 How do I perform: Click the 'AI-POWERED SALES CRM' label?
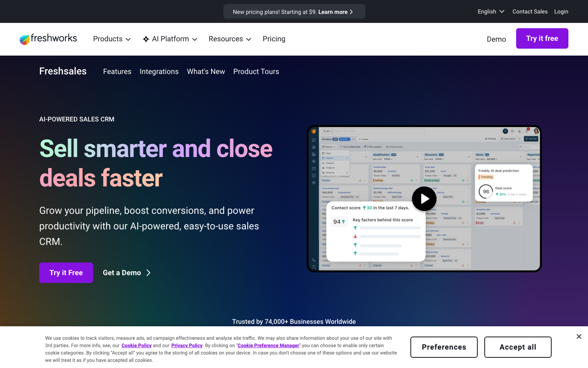coord(77,119)
